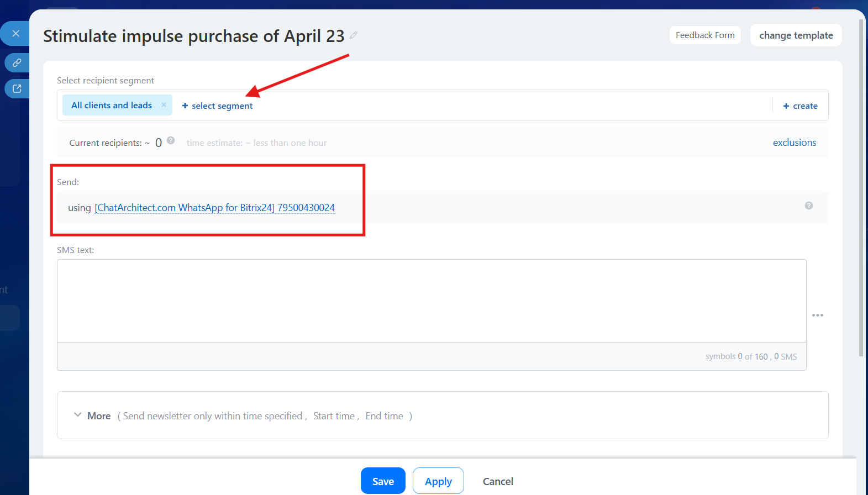The image size is (868, 495).
Task: Click help icon next to current recipients
Action: pyautogui.click(x=171, y=140)
